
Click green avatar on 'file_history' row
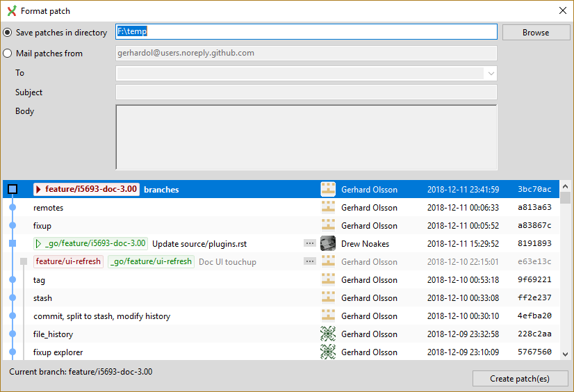pos(328,334)
